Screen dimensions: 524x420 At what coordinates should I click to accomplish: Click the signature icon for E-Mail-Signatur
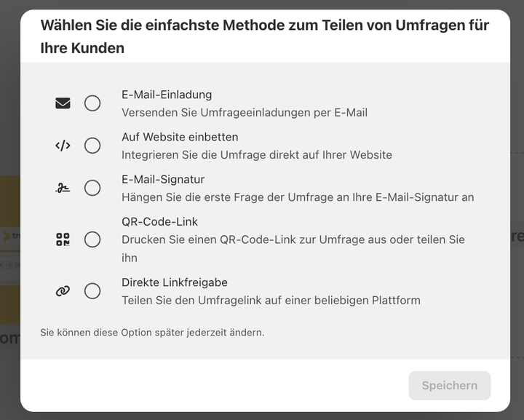63,188
